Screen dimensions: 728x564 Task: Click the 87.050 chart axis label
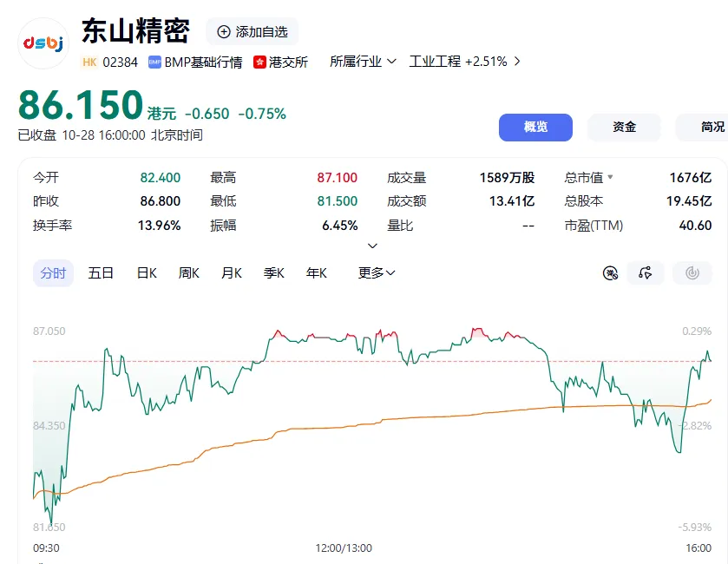(49, 331)
